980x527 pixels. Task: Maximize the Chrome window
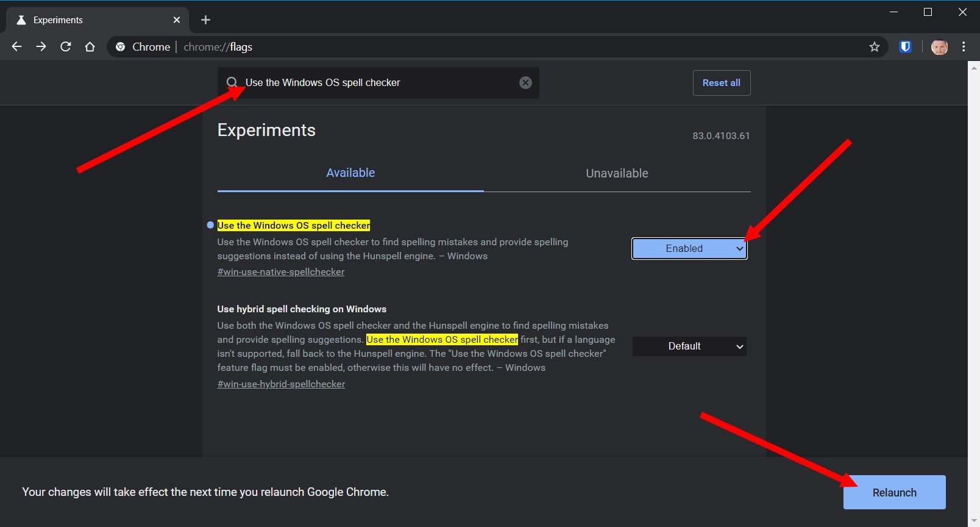(x=928, y=12)
